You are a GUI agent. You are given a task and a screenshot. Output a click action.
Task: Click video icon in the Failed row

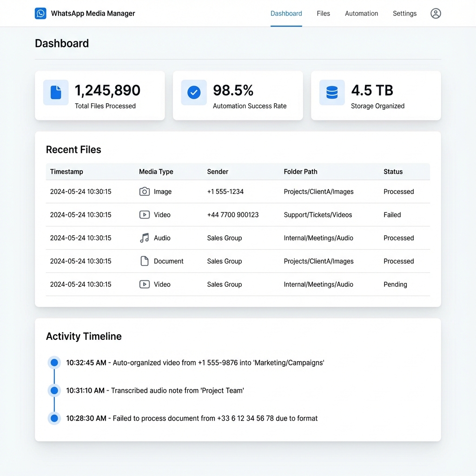pos(145,215)
